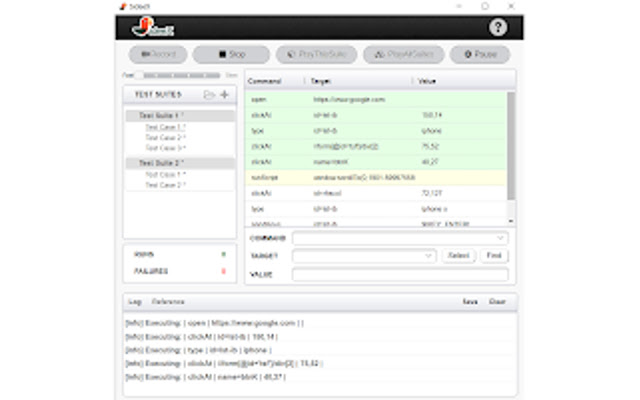Screen dimensions: 640x400
Task: Click the log line executing open google.com
Action: 215,323
